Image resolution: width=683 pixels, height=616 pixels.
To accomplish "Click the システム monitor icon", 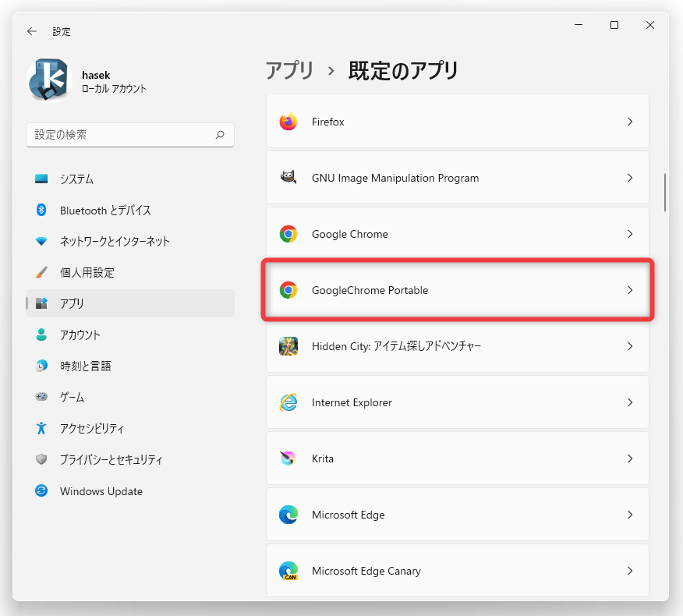I will point(41,179).
